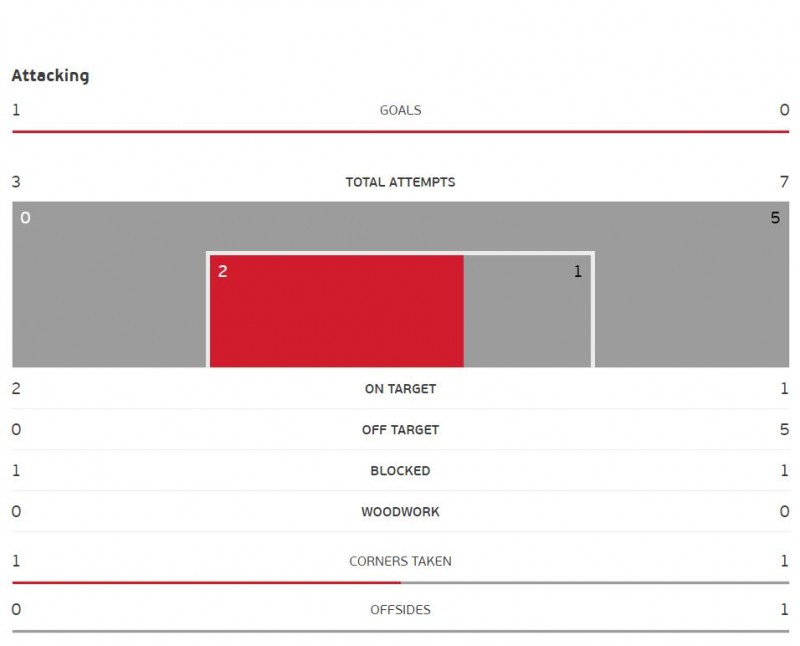The image size is (800, 646).
Task: Select the OFF TARGET row label
Action: click(x=400, y=430)
